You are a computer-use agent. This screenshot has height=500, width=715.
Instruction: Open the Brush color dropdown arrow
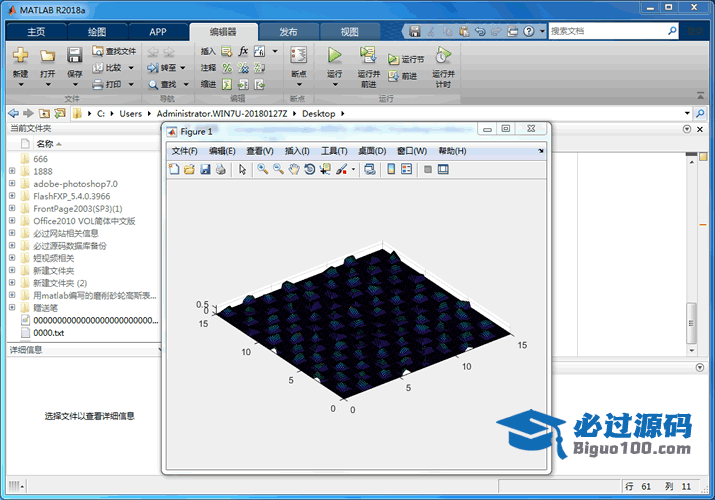coord(353,170)
